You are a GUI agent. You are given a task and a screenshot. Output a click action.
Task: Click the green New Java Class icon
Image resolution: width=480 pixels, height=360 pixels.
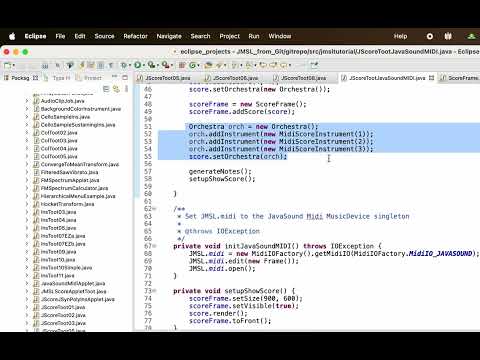(192, 65)
